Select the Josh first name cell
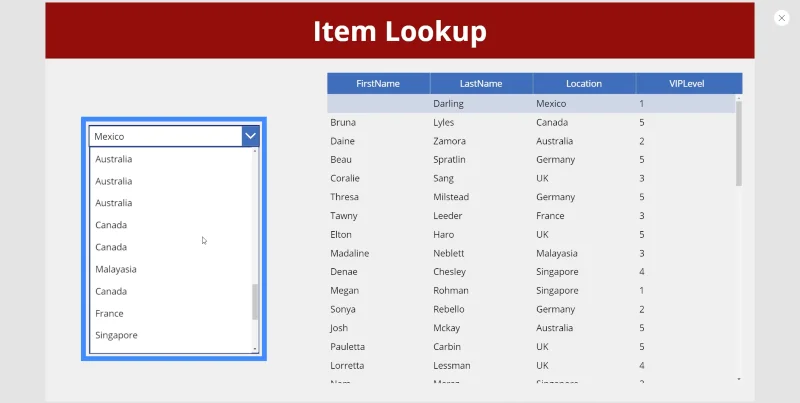800x403 pixels. pos(339,328)
